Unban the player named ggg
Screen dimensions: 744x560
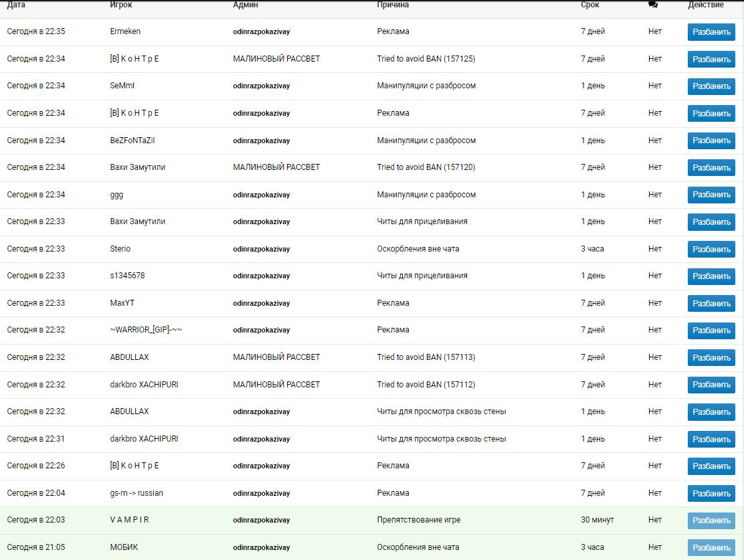pyautogui.click(x=711, y=195)
